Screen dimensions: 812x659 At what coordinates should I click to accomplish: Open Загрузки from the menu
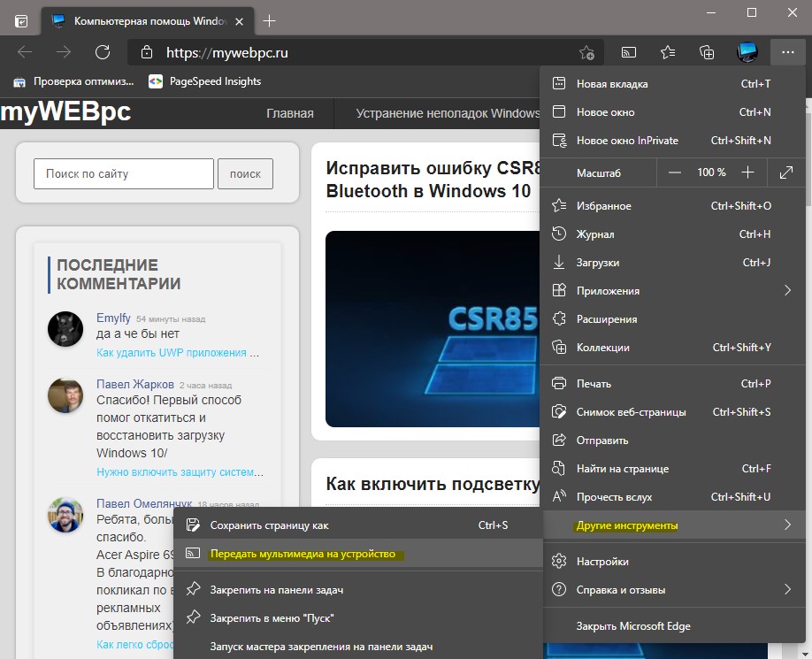pos(671,263)
